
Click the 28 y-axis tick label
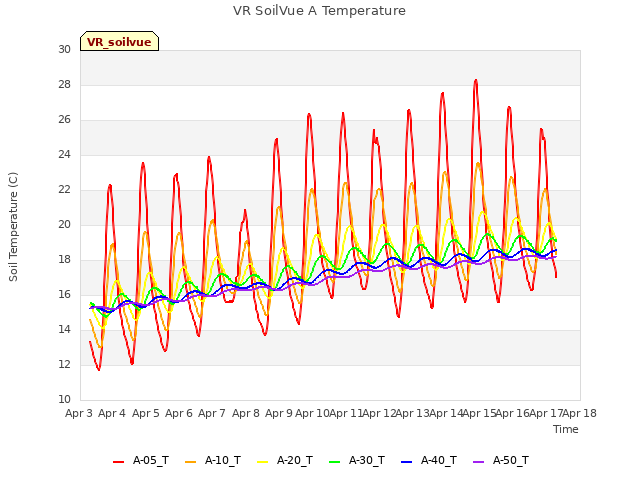(64, 84)
